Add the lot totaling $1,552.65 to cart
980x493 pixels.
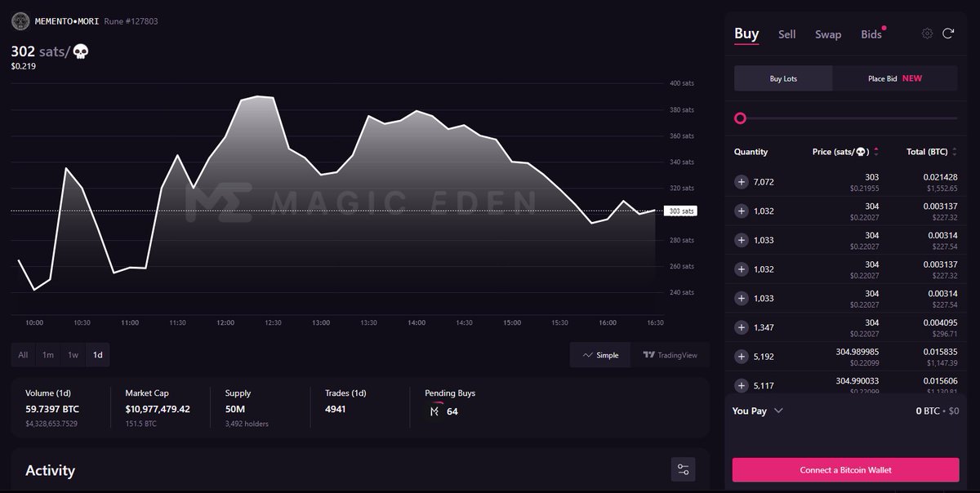[742, 182]
